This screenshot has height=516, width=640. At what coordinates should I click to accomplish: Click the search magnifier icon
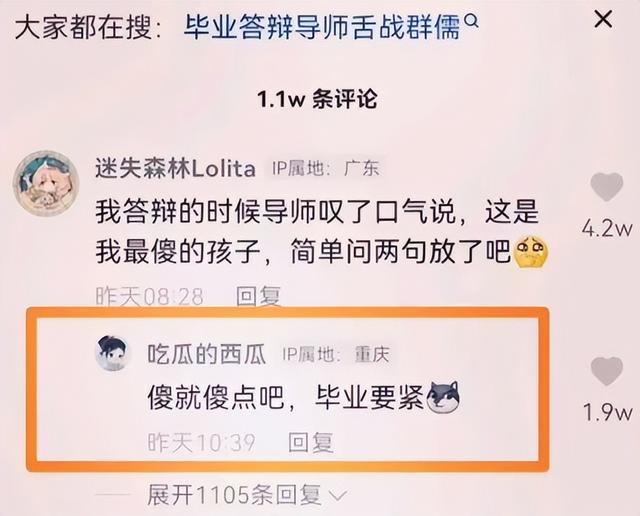[x=471, y=20]
